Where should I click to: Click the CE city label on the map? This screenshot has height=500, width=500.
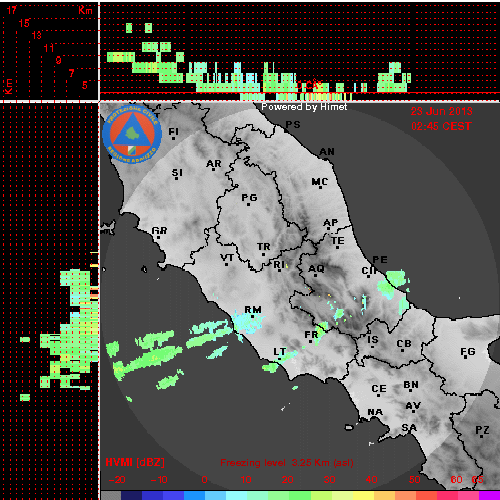[x=379, y=389]
